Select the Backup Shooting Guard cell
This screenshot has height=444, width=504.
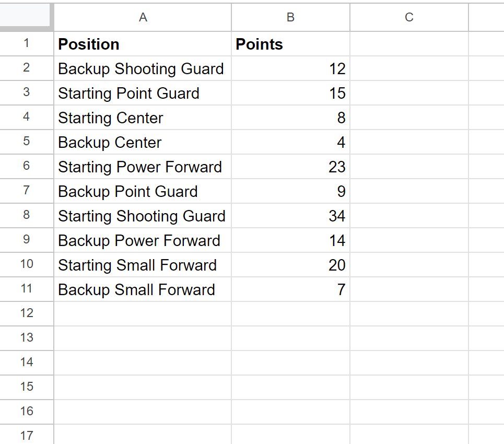[143, 68]
